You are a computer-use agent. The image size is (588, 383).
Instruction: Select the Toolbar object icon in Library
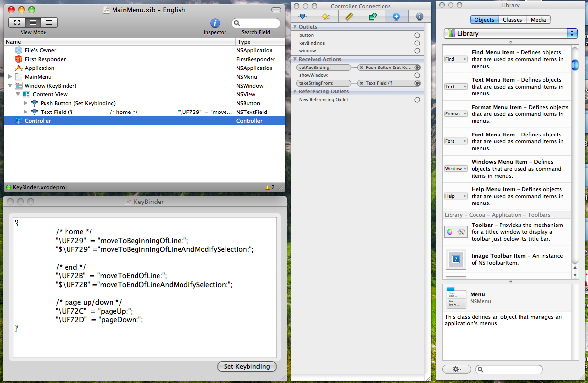(456, 232)
